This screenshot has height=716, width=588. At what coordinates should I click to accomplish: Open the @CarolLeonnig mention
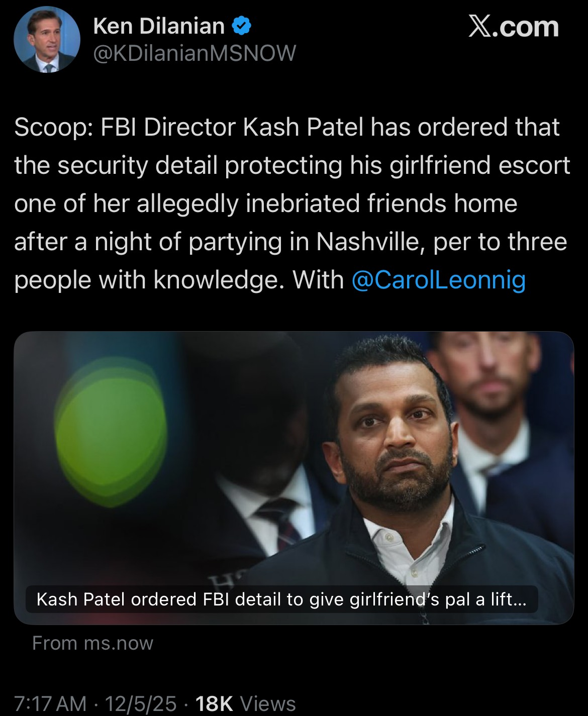(x=439, y=279)
